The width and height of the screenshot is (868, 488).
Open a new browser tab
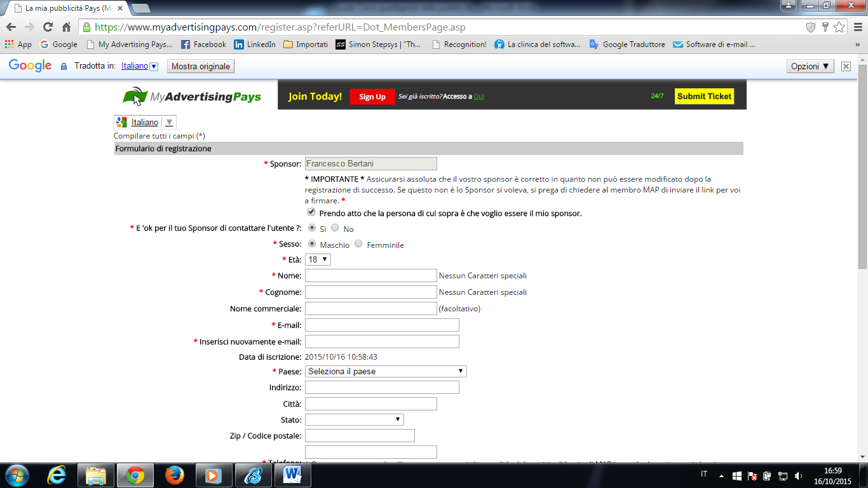tap(140, 8)
